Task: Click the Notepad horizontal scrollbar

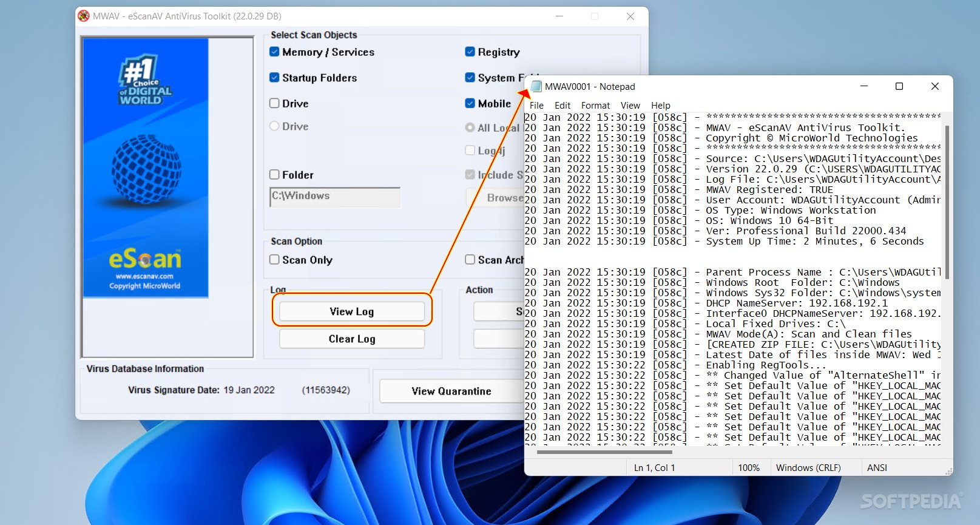Action: [605, 452]
